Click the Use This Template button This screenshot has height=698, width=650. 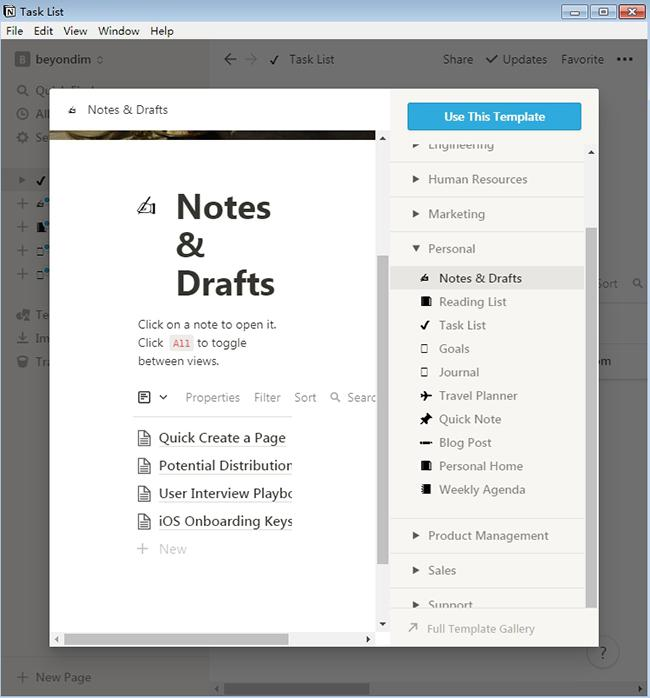pyautogui.click(x=494, y=117)
